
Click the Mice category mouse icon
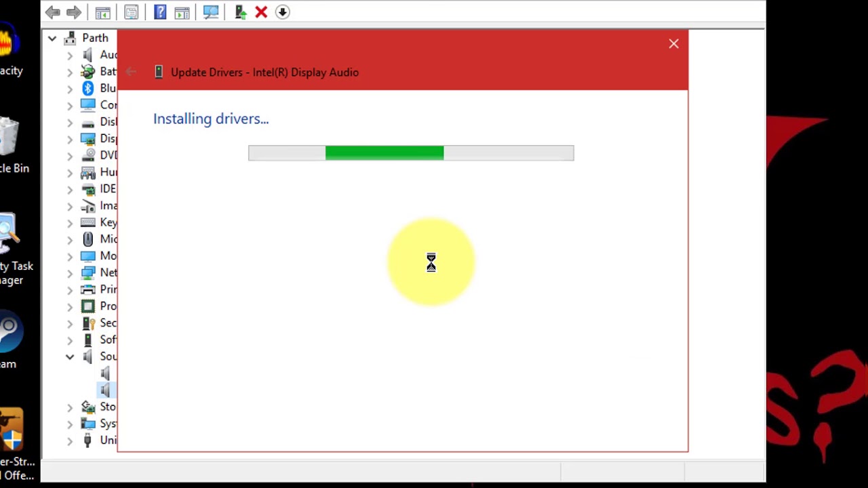coord(87,239)
